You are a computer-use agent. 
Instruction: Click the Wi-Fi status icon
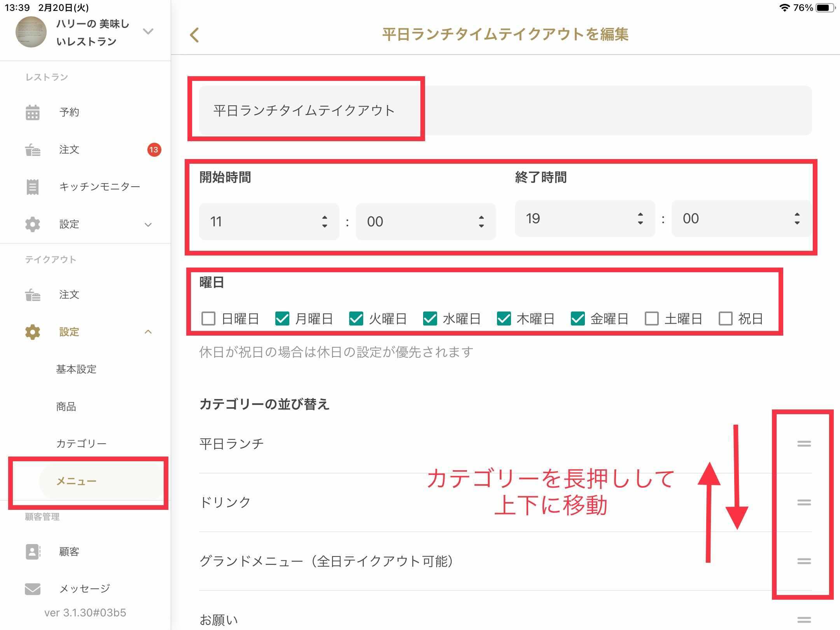[784, 8]
